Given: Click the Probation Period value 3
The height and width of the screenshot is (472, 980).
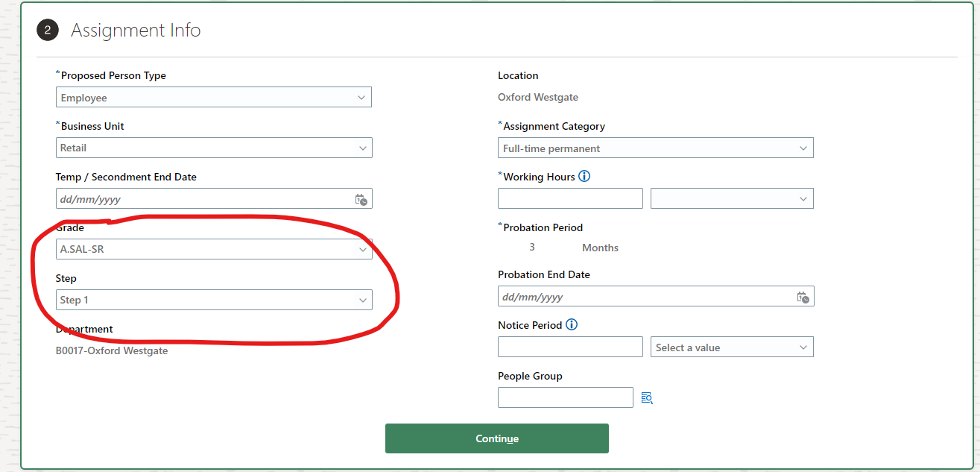Looking at the screenshot, I should [x=532, y=248].
